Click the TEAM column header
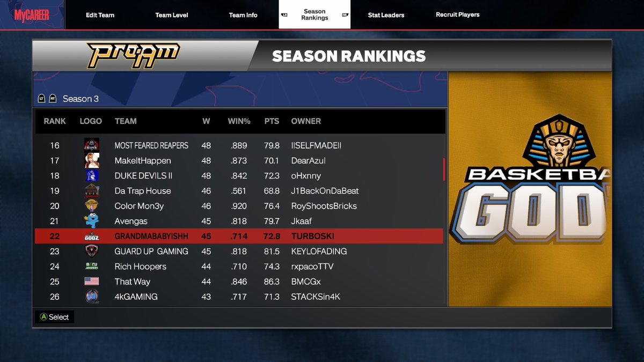644x362 pixels. pos(126,121)
